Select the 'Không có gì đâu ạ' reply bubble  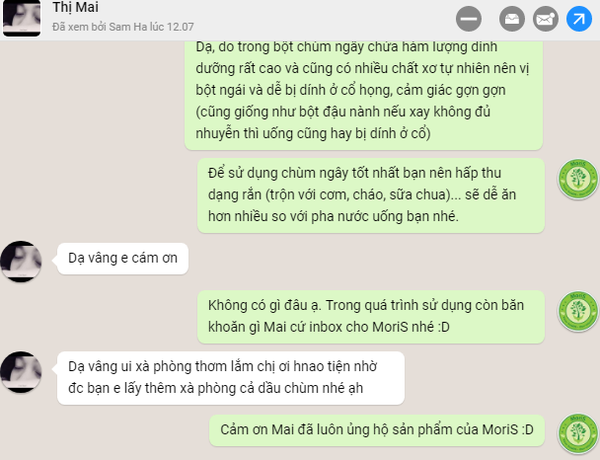371,316
